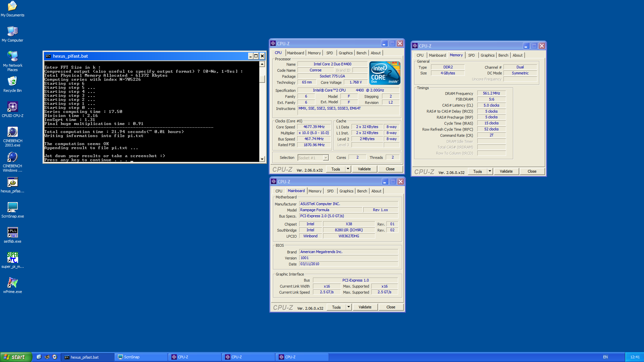
Task: Open hexus_pifast desktop shortcut
Action: pyautogui.click(x=12, y=185)
